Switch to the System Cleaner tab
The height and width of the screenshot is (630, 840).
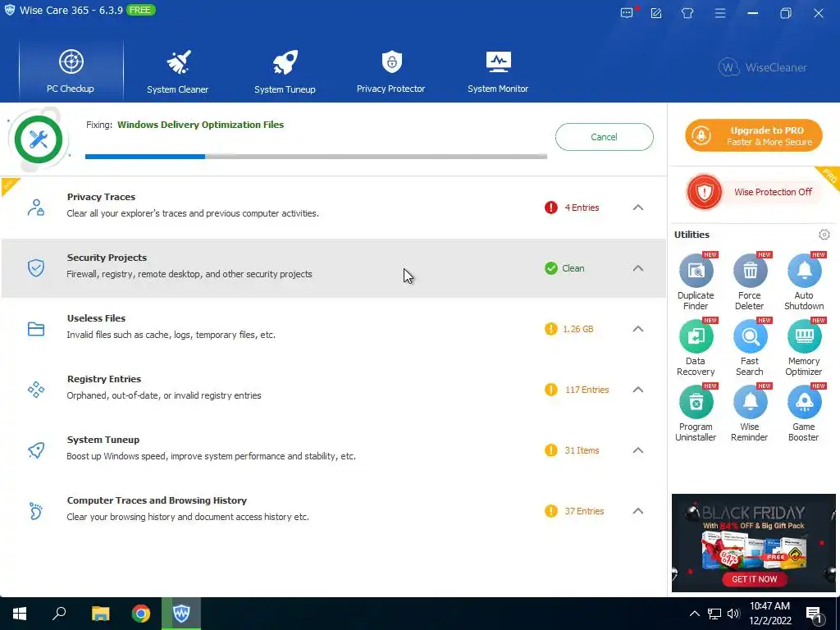pos(178,71)
